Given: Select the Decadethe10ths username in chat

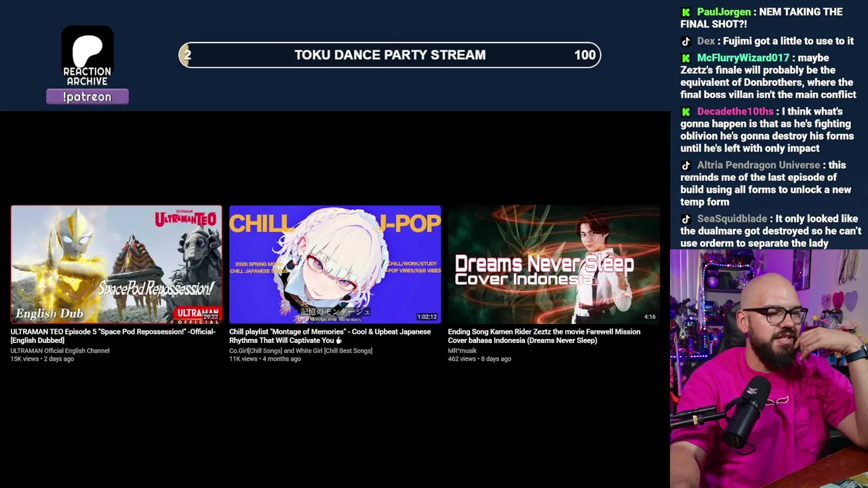Looking at the screenshot, I should point(735,112).
